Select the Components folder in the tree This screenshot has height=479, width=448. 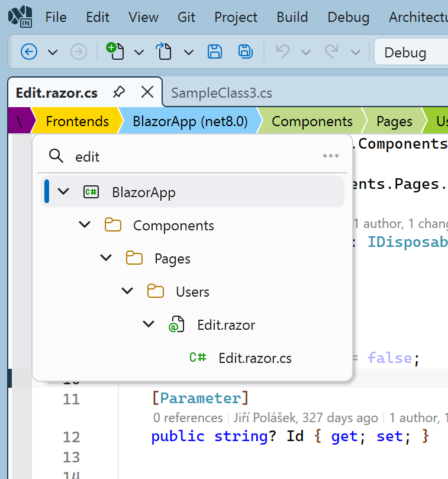[x=173, y=226]
